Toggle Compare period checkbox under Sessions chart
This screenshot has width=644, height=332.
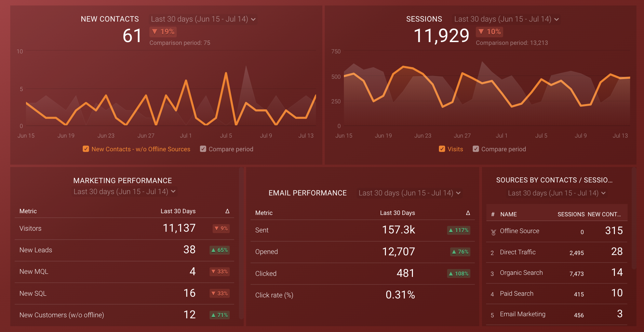click(475, 149)
